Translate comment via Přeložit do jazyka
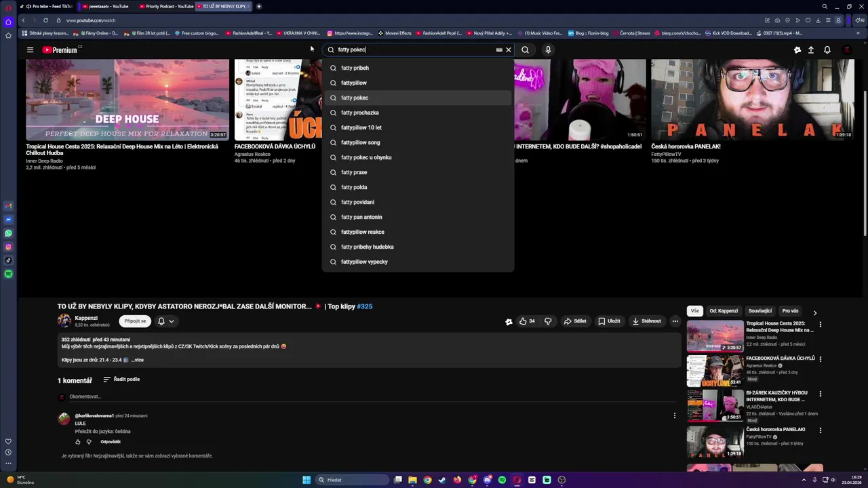Image resolution: width=868 pixels, height=488 pixels. tap(102, 432)
